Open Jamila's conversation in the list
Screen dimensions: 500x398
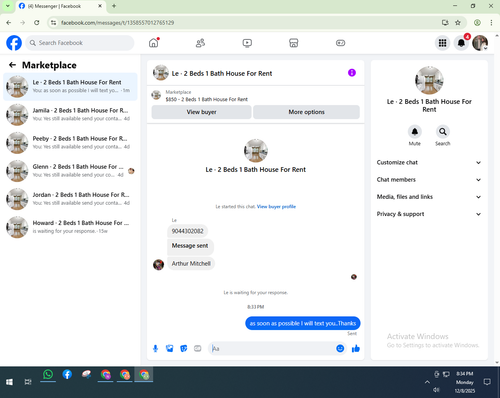70,115
